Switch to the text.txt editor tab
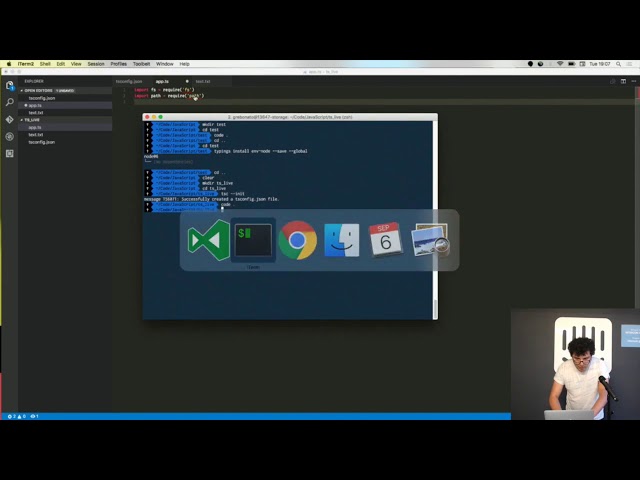640x480 pixels. 211,82
